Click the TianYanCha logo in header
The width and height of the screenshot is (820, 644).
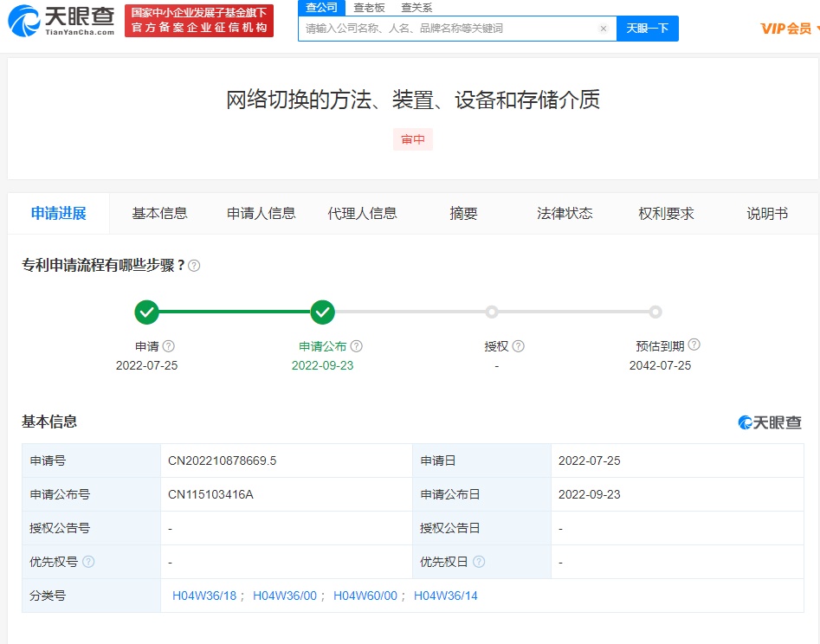[x=61, y=21]
